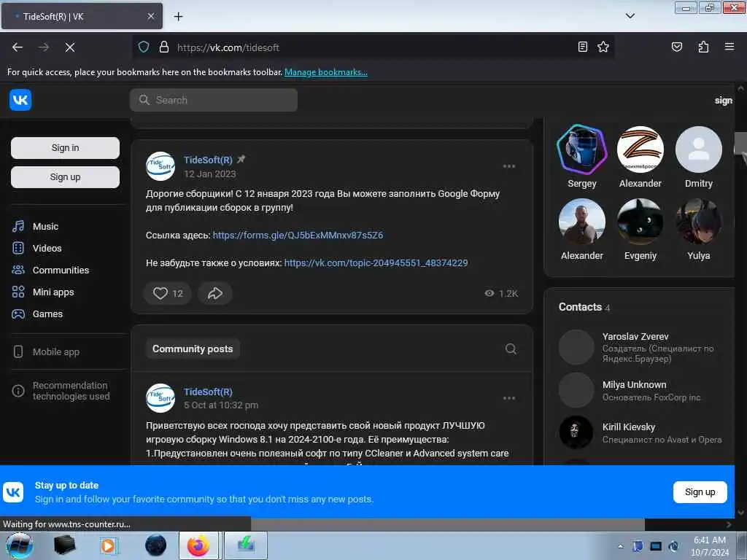Close the TideSoft(R) | VK tab
Screen dimensions: 747x560
(x=150, y=16)
